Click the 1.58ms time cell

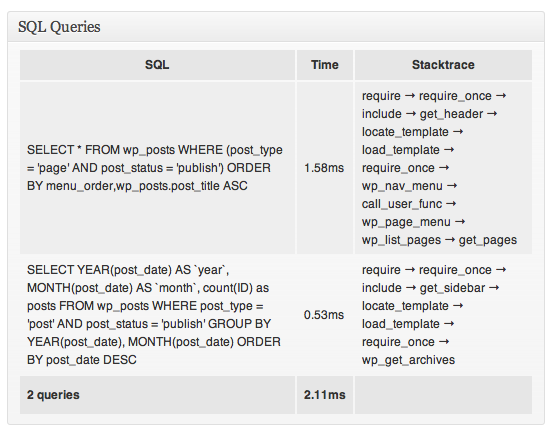pyautogui.click(x=324, y=168)
